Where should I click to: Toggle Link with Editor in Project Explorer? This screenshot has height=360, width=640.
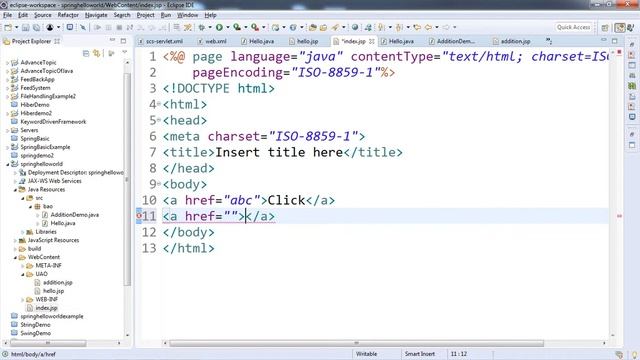97,53
